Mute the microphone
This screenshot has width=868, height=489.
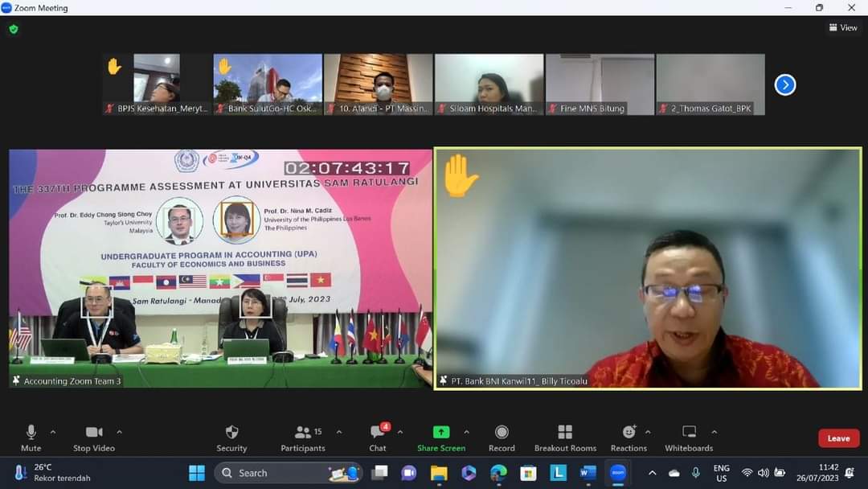pyautogui.click(x=31, y=437)
